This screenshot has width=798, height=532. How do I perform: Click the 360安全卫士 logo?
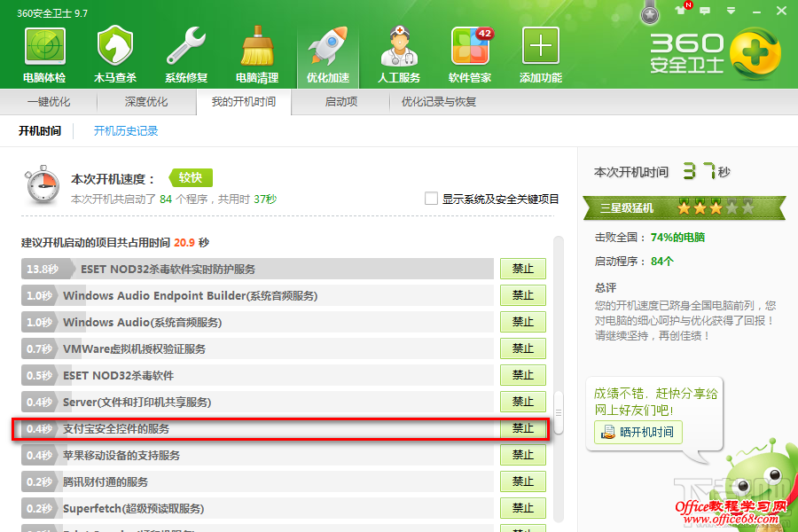point(715,53)
